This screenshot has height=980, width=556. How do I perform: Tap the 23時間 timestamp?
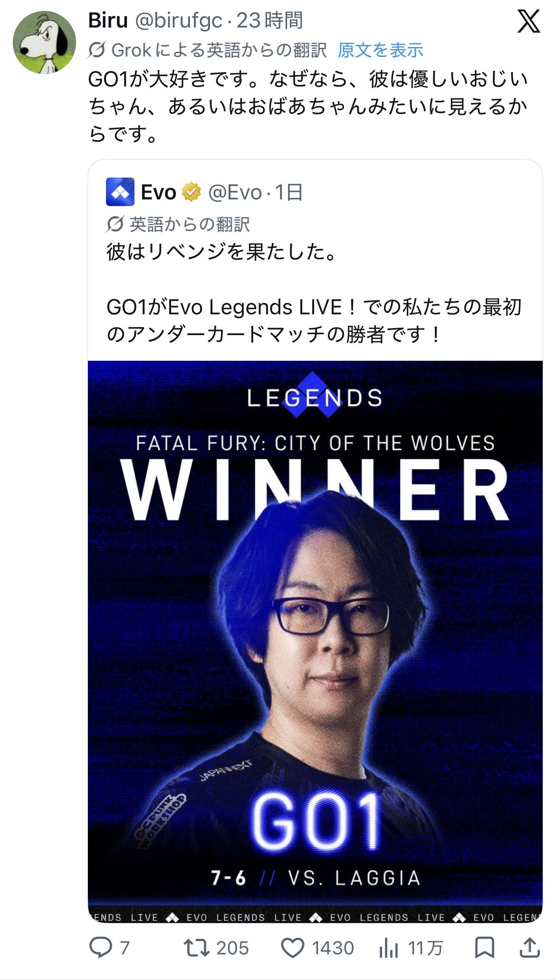pos(269,20)
